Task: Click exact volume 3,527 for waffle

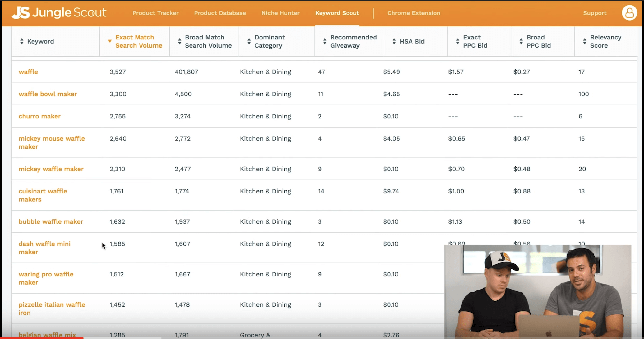Action: 117,72
